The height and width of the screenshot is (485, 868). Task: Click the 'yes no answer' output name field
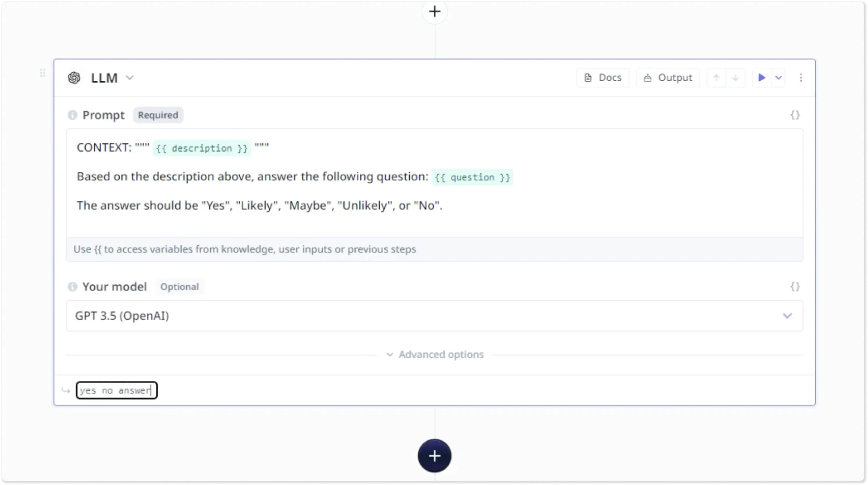point(116,390)
